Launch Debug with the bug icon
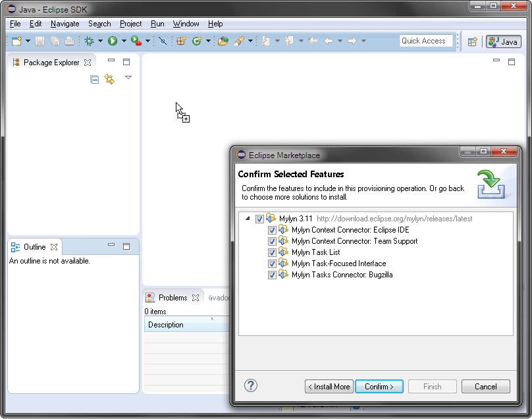Image resolution: width=532 pixels, height=419 pixels. tap(90, 41)
